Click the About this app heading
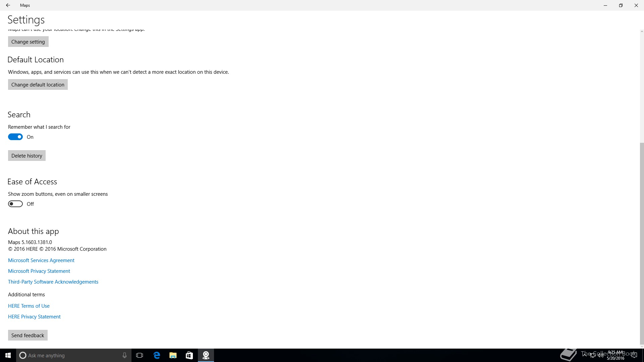This screenshot has height=362, width=644. click(34, 231)
